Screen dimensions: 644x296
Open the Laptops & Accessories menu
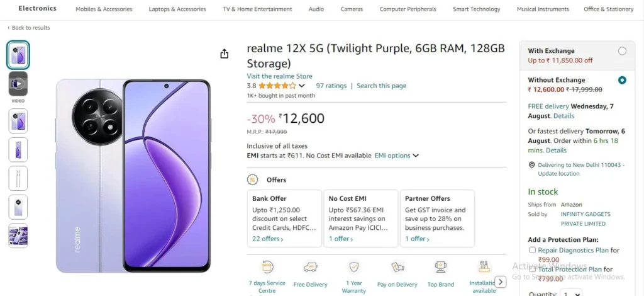tap(177, 9)
